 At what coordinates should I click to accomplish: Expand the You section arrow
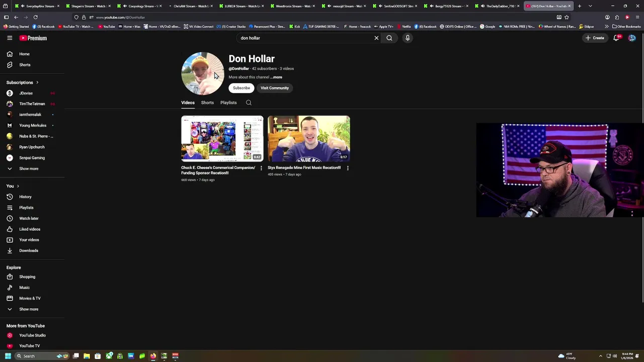[x=18, y=186]
